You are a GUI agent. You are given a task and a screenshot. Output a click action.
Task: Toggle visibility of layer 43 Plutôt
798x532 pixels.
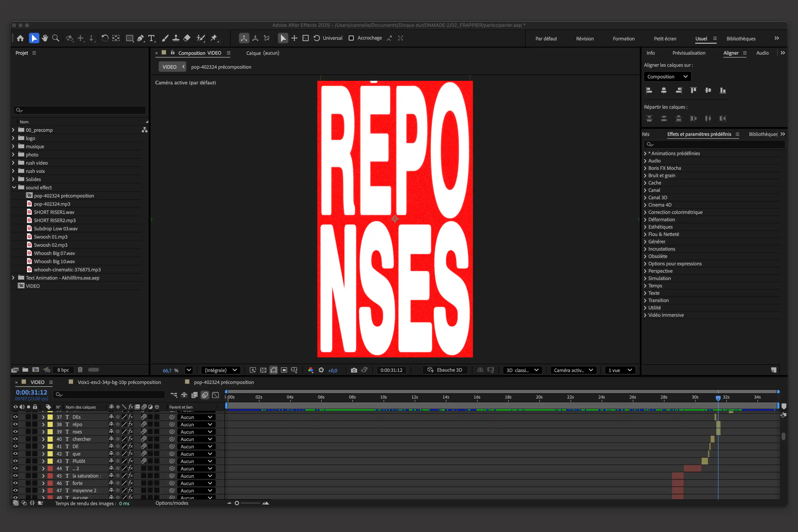click(x=15, y=461)
